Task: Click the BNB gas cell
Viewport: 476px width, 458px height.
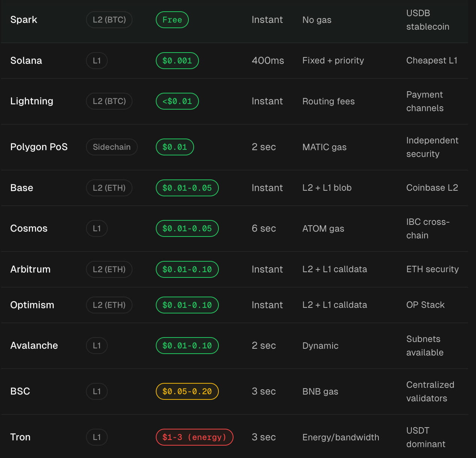Action: pos(320,392)
